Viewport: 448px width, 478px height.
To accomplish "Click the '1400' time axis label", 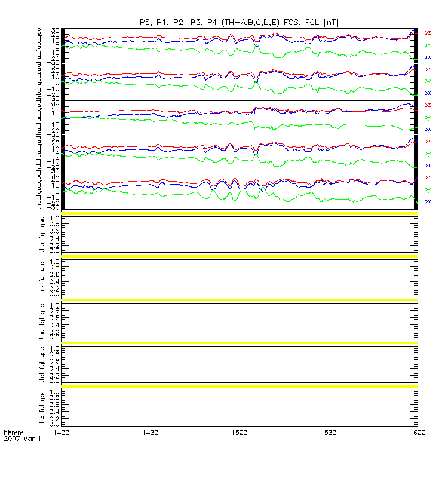I will pos(62,433).
